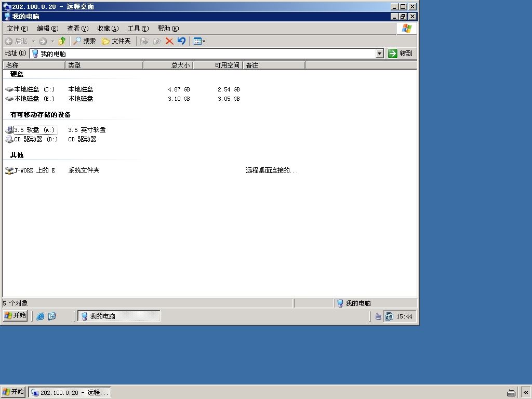Click the Move To toolbar icon
The height and width of the screenshot is (399, 532).
coord(144,41)
